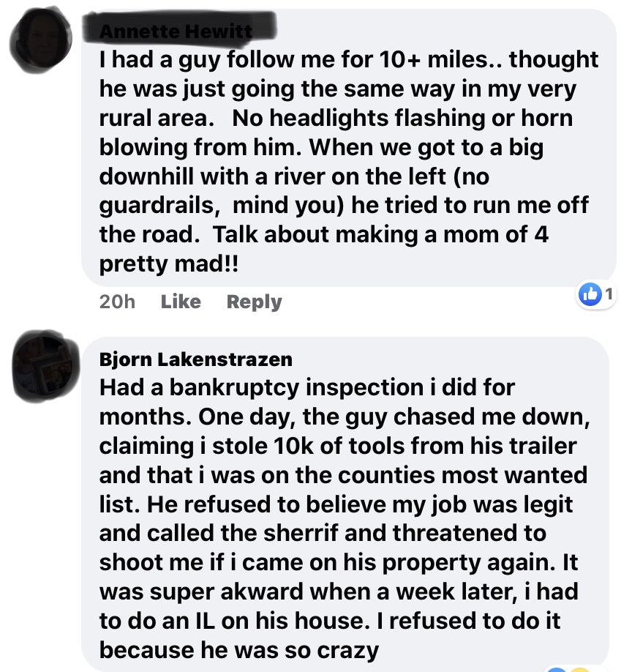Open Bjorn Lakenstrazen's name link

[195, 359]
